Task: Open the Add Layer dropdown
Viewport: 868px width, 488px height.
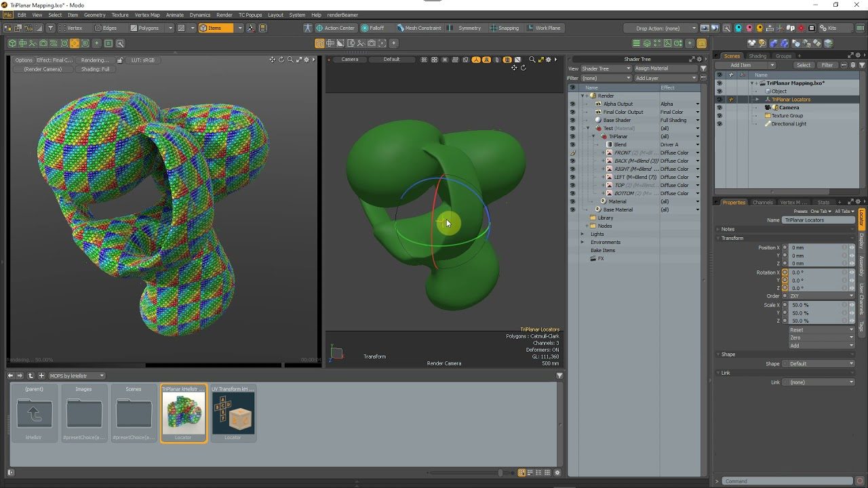Action: pos(665,78)
